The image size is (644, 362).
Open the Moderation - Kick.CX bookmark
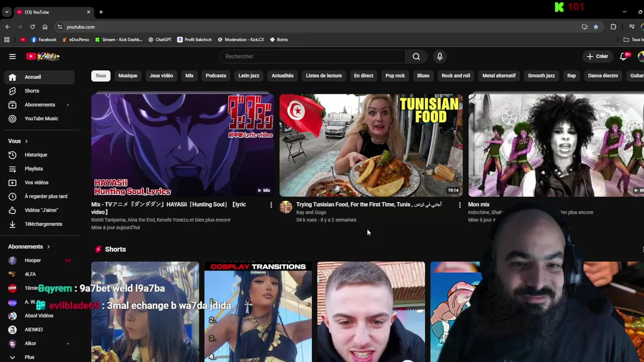[240, 39]
